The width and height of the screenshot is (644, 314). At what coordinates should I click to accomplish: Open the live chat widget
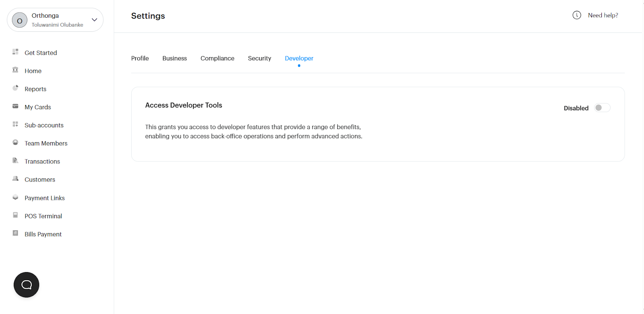(27, 285)
